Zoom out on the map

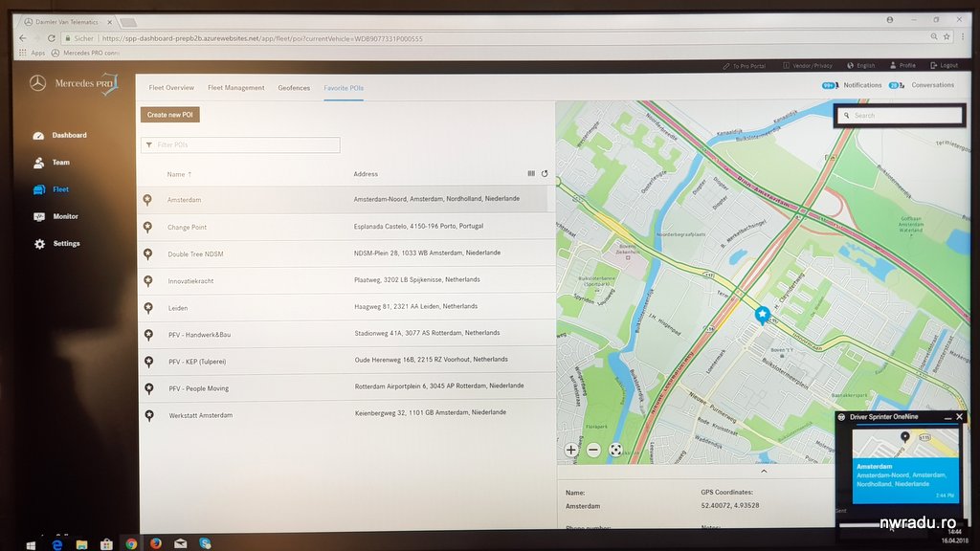pyautogui.click(x=593, y=450)
